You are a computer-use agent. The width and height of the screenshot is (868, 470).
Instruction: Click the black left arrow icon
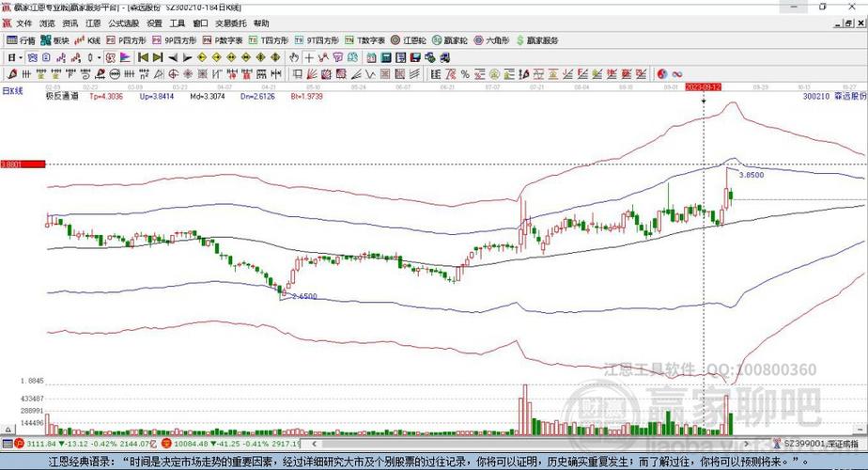tap(173, 57)
